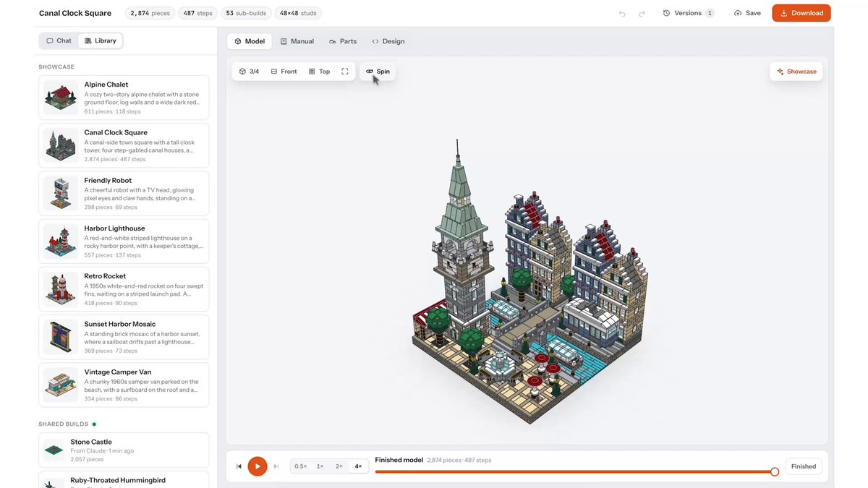Click the SHOWCASE section heading

(x=56, y=67)
